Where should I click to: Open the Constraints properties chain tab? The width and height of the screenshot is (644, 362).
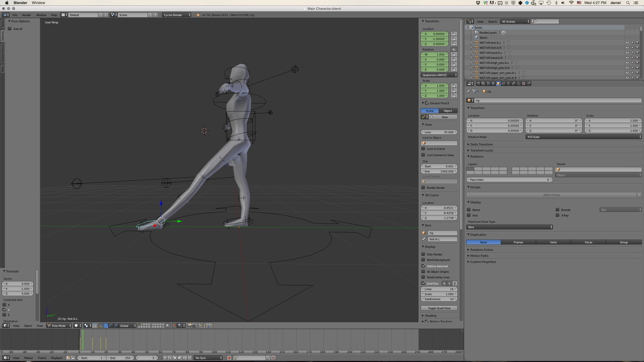503,83
